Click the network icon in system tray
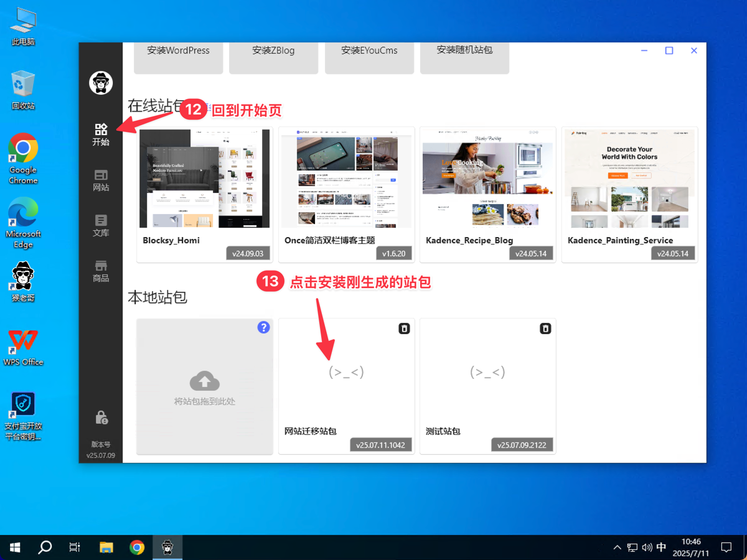747x560 pixels. [x=632, y=548]
